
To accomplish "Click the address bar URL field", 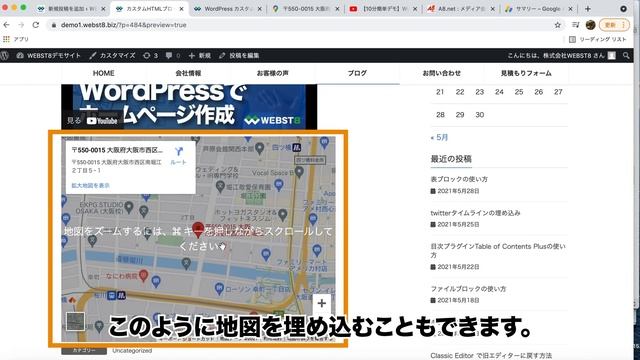I will (x=302, y=25).
